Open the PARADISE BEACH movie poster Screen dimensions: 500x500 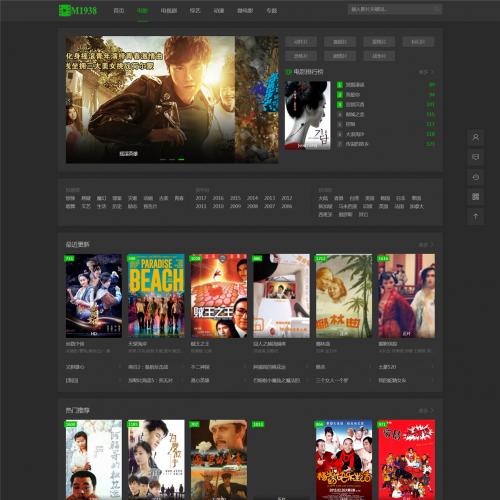pos(156,296)
